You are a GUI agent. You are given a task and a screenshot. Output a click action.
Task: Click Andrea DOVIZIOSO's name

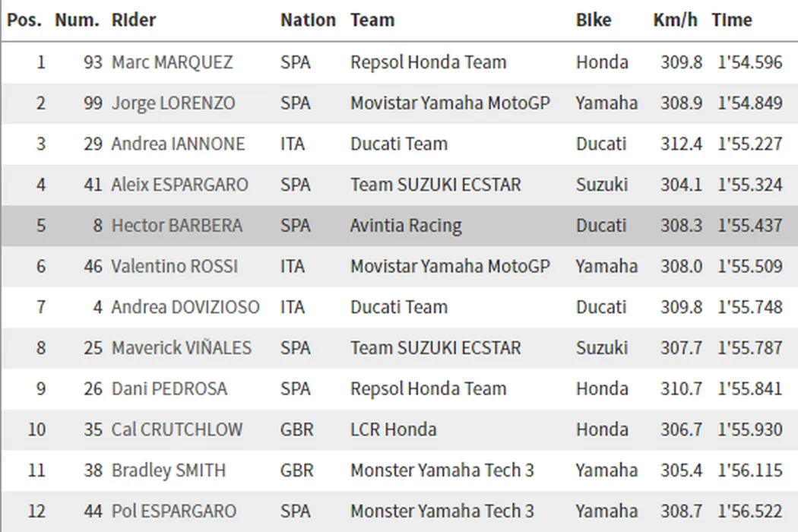pos(185,307)
